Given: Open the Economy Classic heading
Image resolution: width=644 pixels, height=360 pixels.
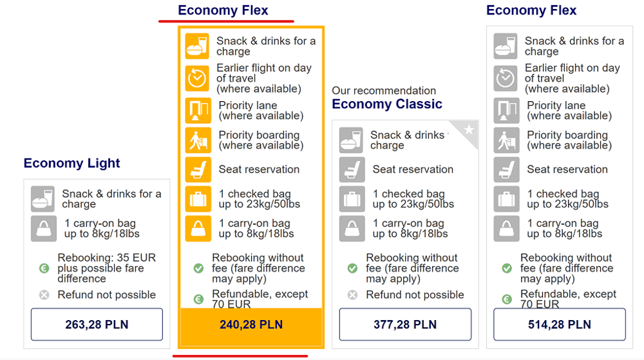Looking at the screenshot, I should [x=387, y=104].
